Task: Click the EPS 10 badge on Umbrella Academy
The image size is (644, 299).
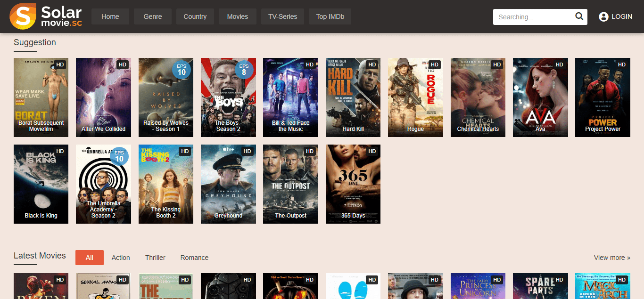Action: point(119,156)
